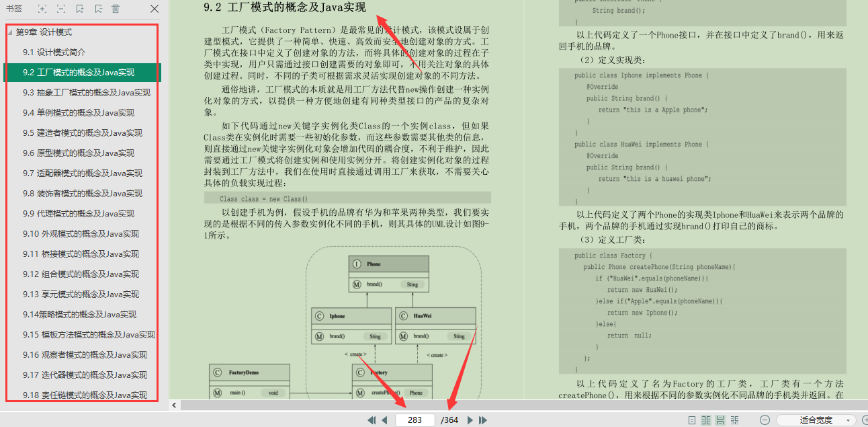Jump to the last page

(482, 420)
